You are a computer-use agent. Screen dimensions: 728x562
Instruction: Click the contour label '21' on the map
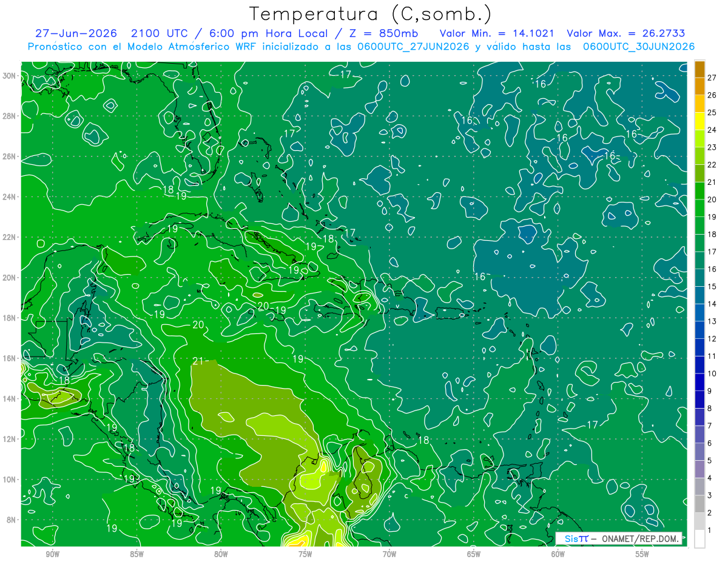[198, 361]
